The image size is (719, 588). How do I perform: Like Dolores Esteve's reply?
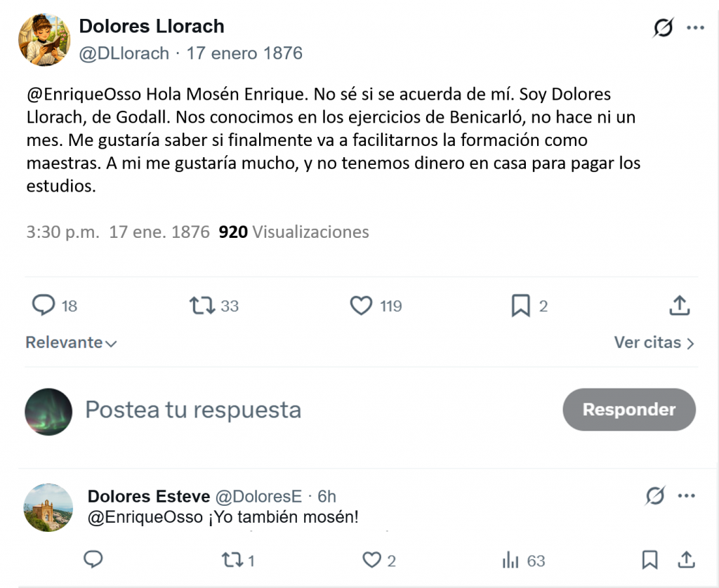[371, 560]
